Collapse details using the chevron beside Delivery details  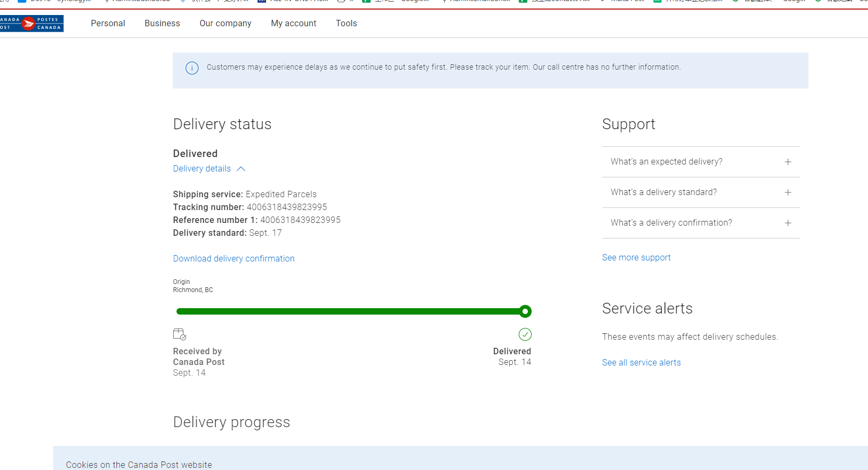pos(241,169)
